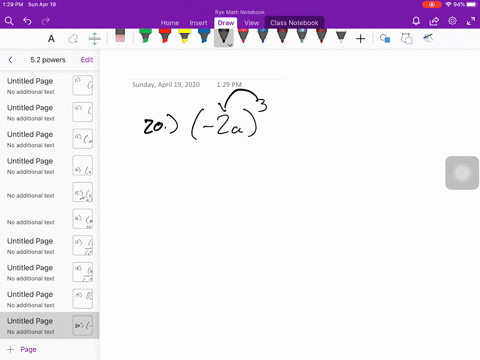Open the settings gear
480x360 pixels.
click(x=452, y=21)
